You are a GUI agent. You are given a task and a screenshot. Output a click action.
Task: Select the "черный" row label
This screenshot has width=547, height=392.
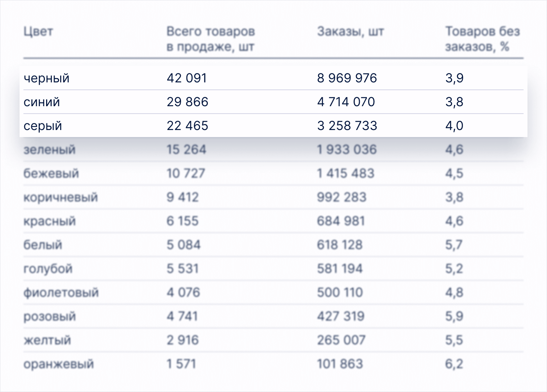[46, 78]
